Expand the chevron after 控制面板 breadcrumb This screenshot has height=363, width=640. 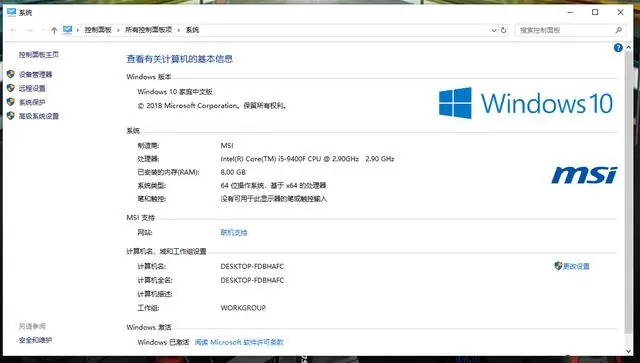(x=118, y=30)
